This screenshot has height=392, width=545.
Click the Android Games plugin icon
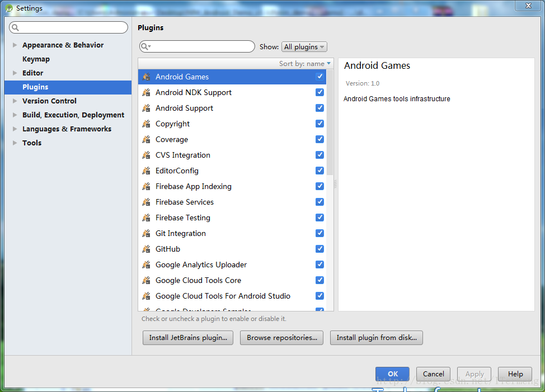(x=147, y=77)
